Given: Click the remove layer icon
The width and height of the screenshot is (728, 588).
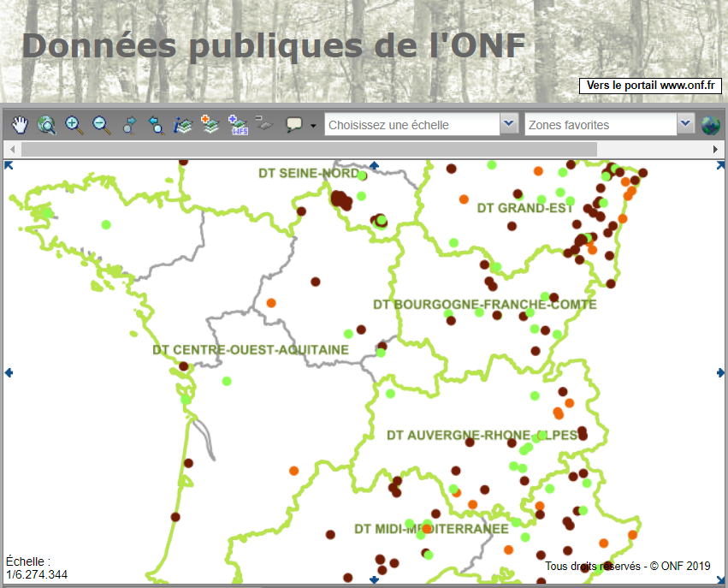Looking at the screenshot, I should [x=263, y=125].
